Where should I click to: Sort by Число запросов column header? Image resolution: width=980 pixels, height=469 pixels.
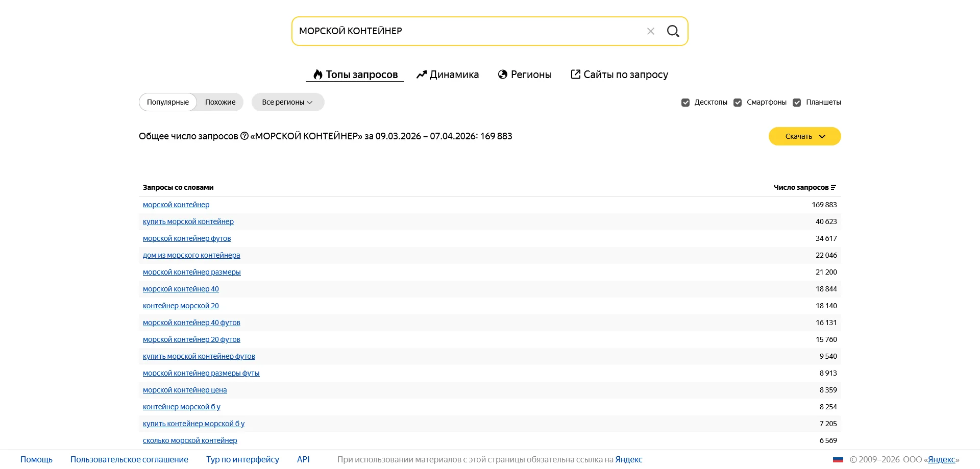(x=805, y=187)
